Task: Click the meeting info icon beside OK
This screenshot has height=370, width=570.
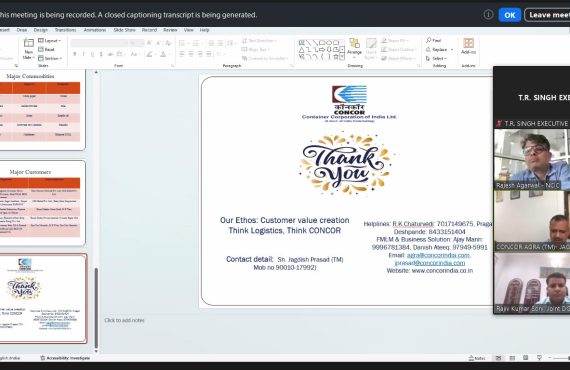Action: point(488,15)
